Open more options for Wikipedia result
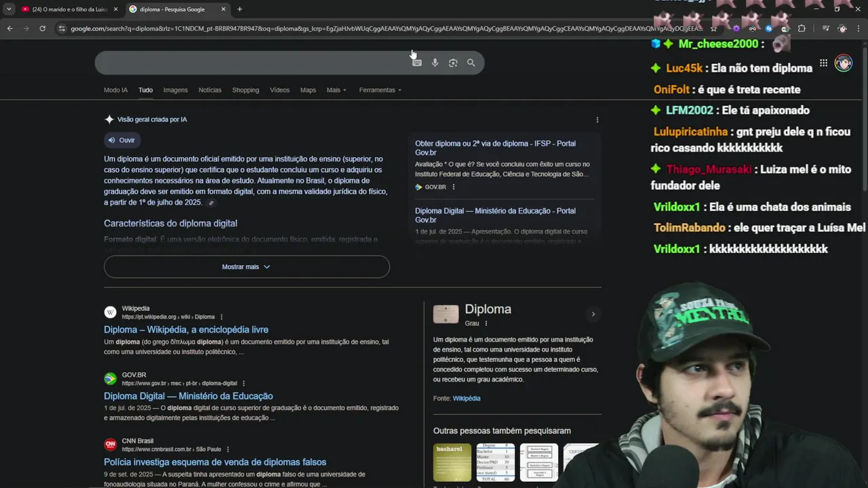This screenshot has height=488, width=868. (221, 317)
